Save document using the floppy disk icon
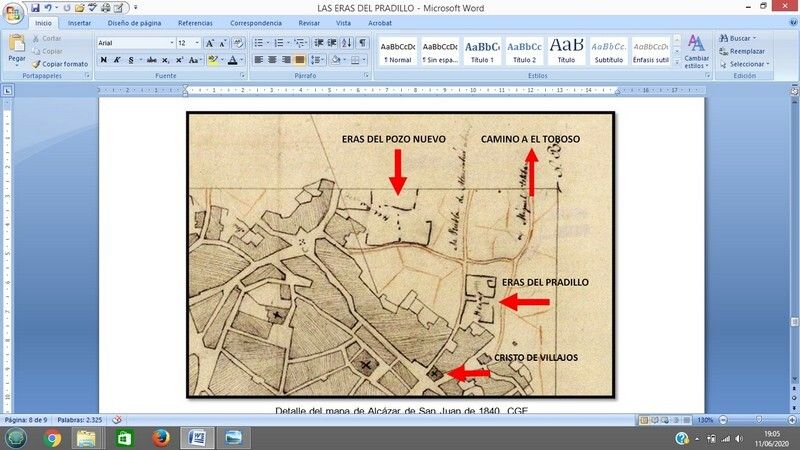Image resolution: width=800 pixels, height=450 pixels. (35, 7)
